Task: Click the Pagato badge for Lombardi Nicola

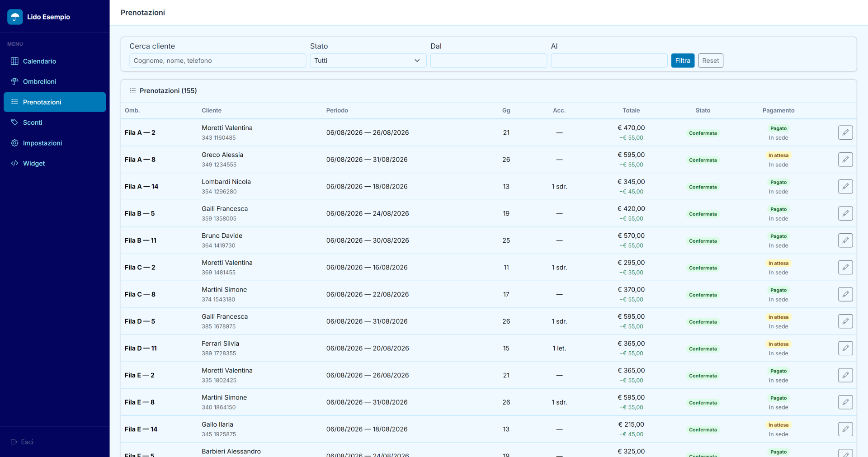Action: point(778,182)
